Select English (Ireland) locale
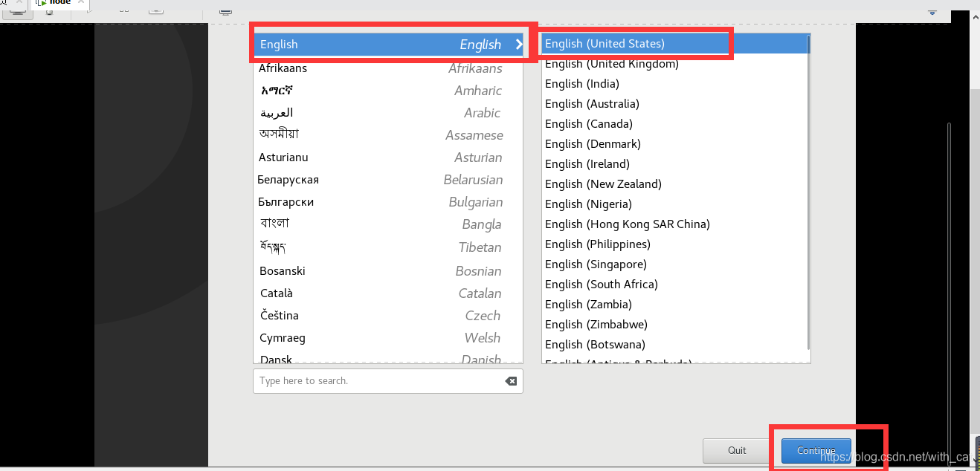This screenshot has width=980, height=471. pos(674,164)
